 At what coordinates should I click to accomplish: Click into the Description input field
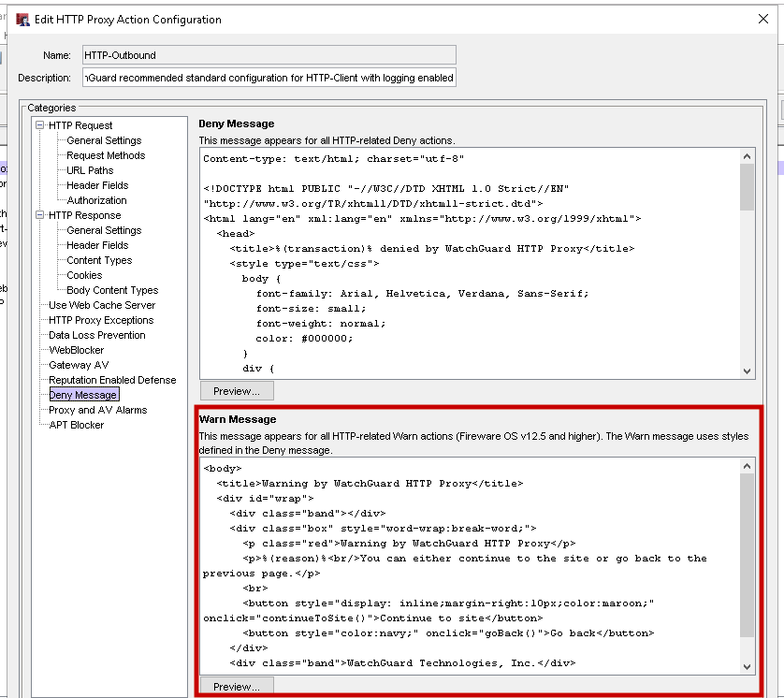point(269,78)
